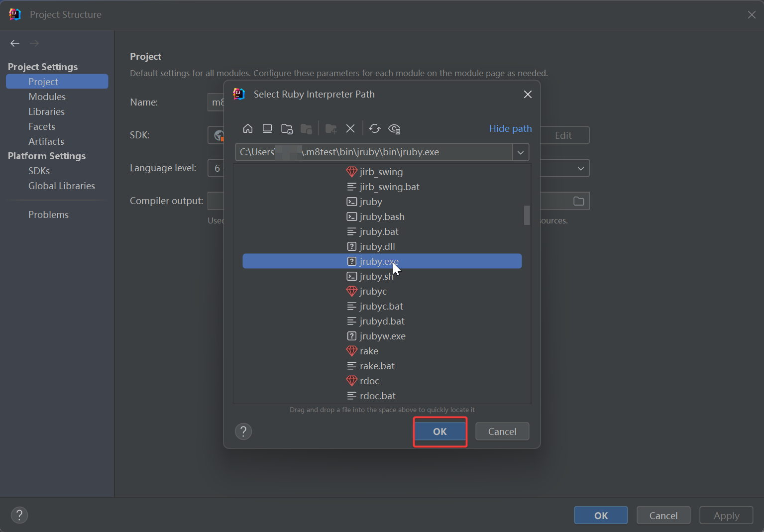Click the Project directory folder icon
This screenshot has height=532, width=764.
pyautogui.click(x=287, y=129)
